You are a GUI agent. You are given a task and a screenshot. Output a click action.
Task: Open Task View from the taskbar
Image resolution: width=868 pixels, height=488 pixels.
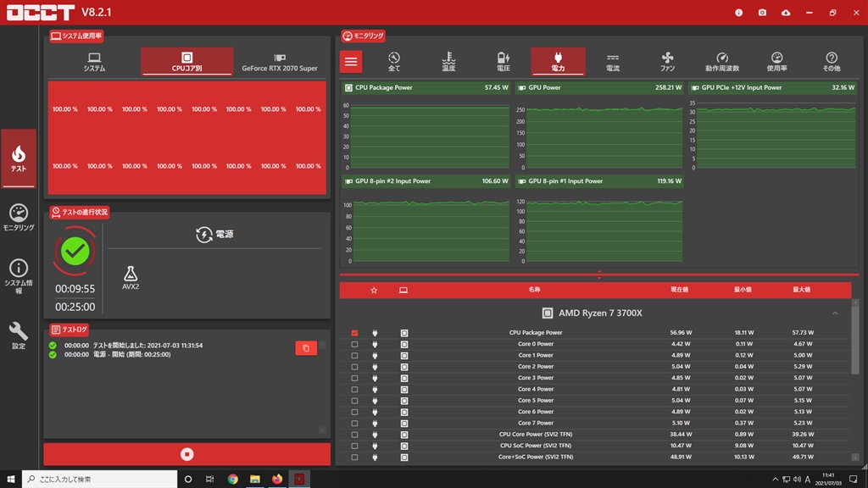210,480
